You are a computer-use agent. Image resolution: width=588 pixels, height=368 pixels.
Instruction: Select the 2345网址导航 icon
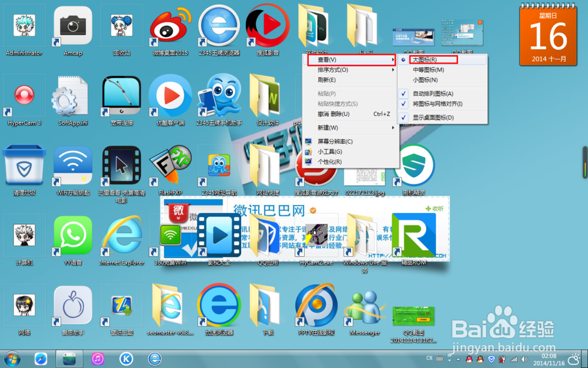(x=219, y=171)
